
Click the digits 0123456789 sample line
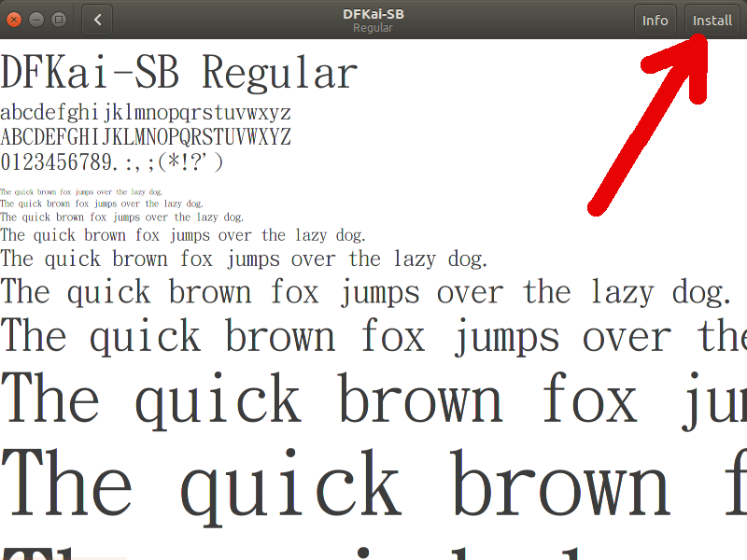[x=111, y=161]
